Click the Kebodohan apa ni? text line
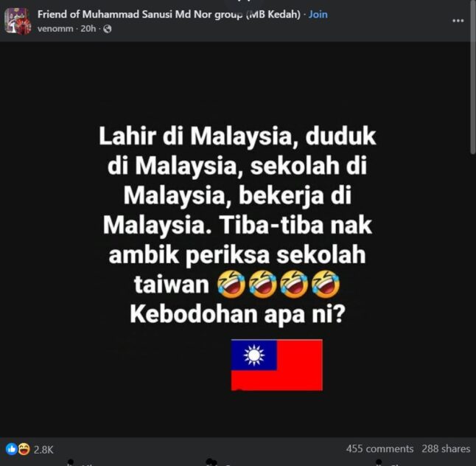476x466 pixels. coord(237,314)
